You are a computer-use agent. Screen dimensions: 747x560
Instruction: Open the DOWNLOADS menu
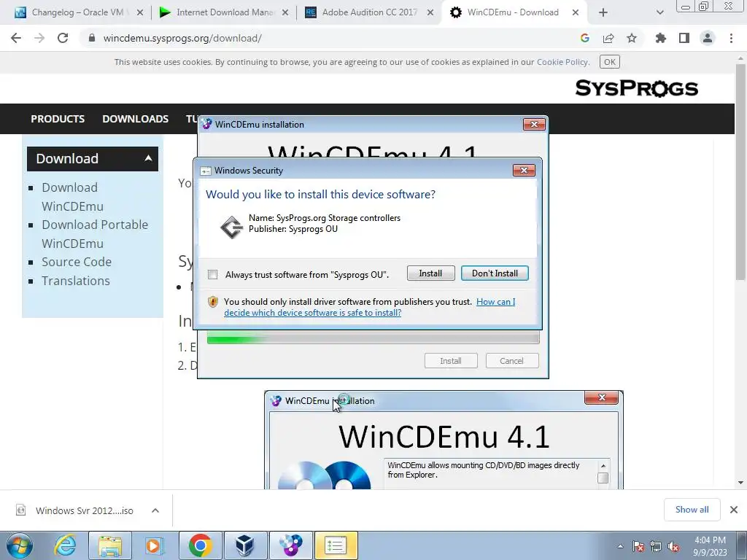pyautogui.click(x=135, y=119)
